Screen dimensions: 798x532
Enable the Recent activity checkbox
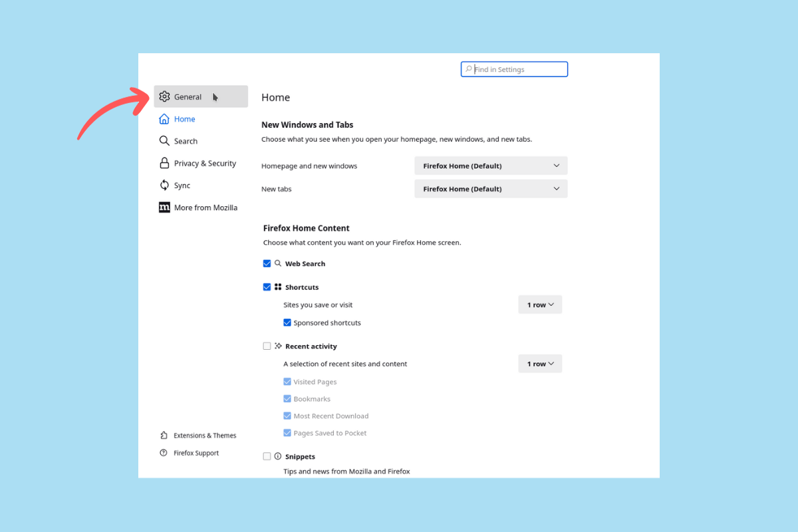(x=267, y=346)
